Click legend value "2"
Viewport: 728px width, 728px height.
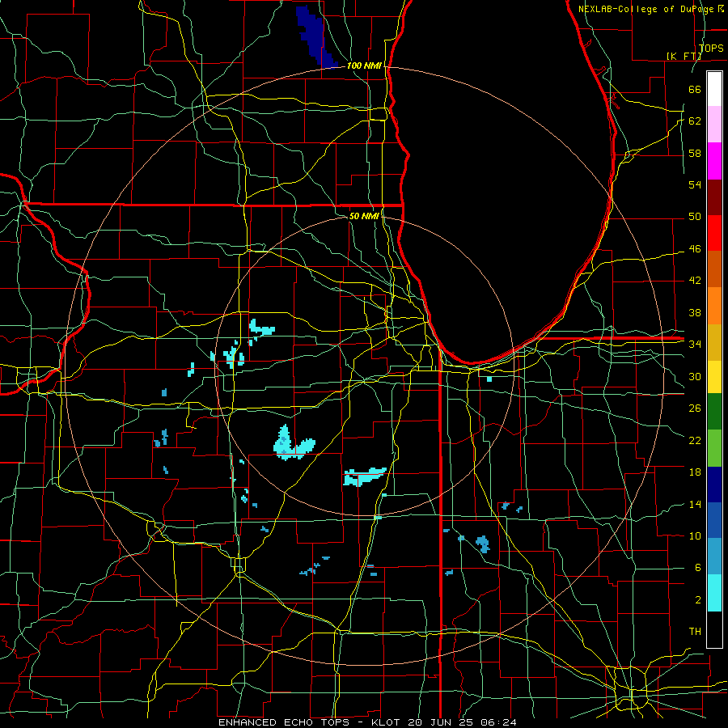[x=697, y=599]
